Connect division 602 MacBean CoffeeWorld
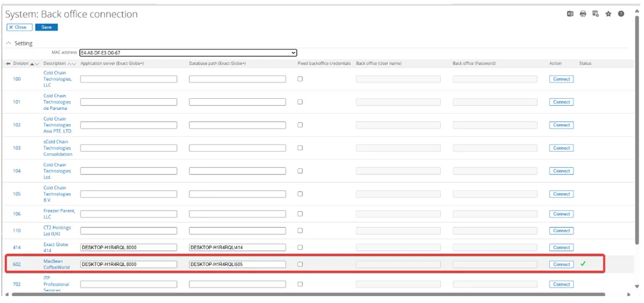Image resolution: width=644 pixels, height=303 pixels. pos(561,264)
